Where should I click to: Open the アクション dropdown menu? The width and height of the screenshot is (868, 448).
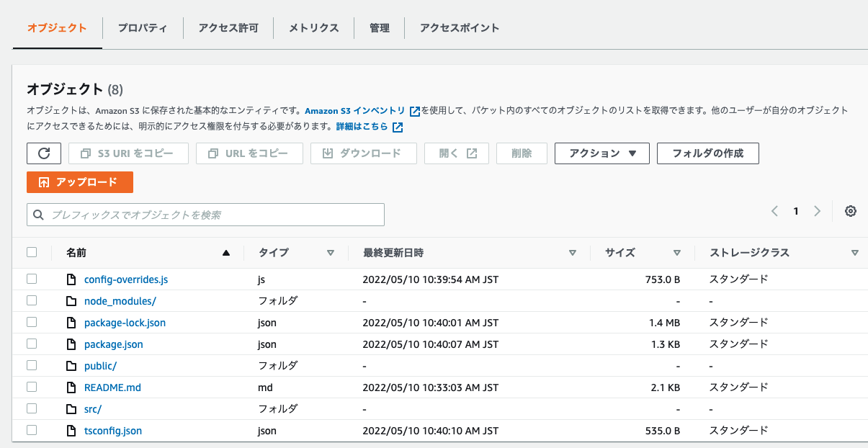point(601,153)
